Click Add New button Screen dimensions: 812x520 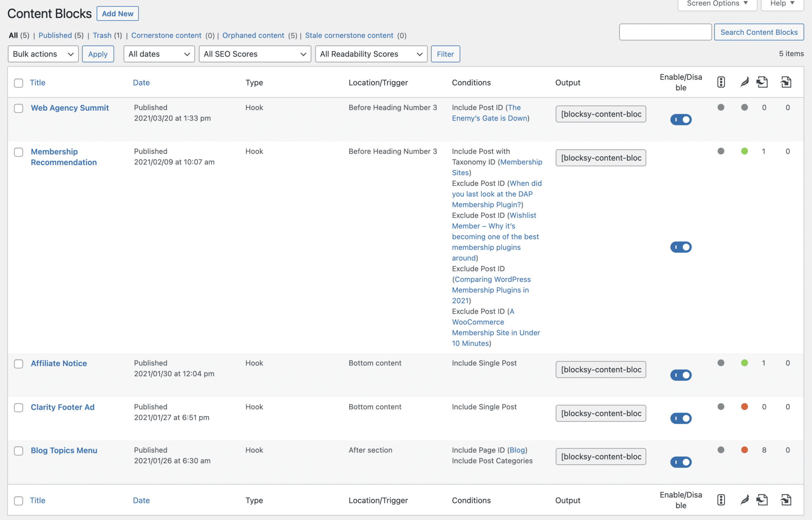coord(117,13)
